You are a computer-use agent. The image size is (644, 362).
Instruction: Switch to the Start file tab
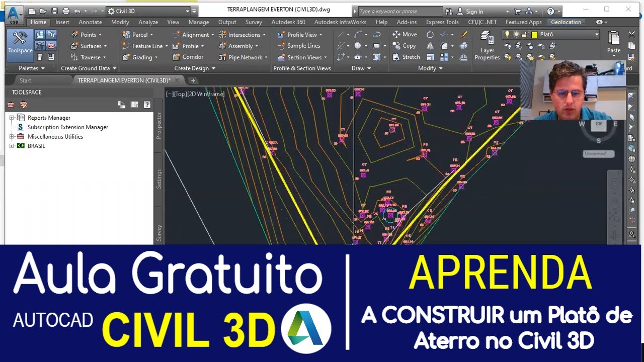pyautogui.click(x=25, y=80)
